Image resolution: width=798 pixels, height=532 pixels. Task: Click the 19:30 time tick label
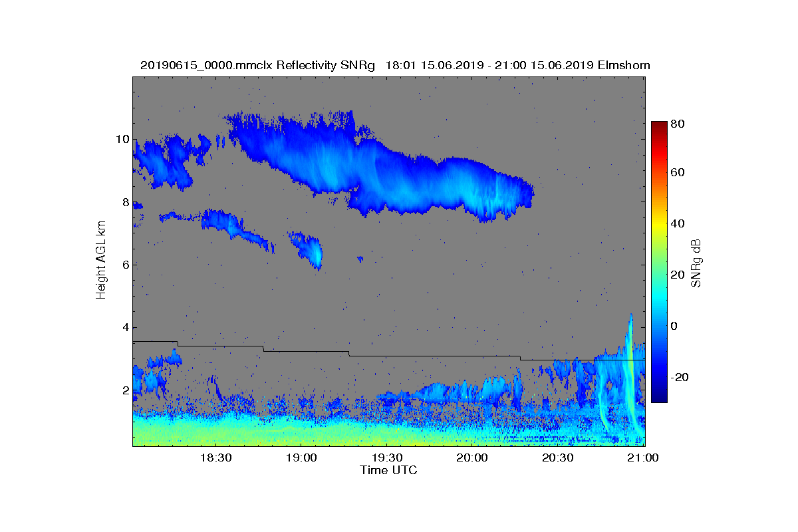(386, 458)
